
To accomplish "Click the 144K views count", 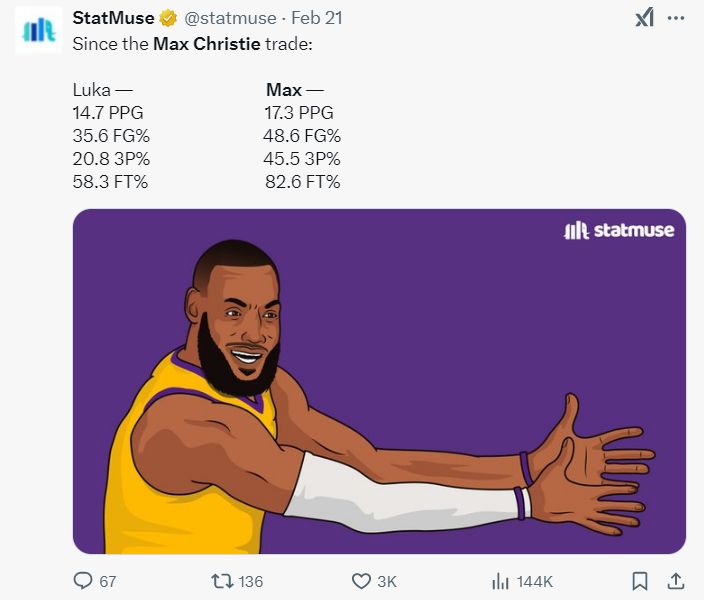I will (534, 582).
